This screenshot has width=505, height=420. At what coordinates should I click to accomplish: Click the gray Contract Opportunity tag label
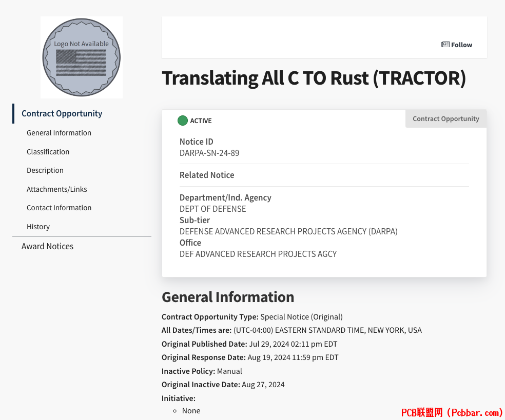[x=446, y=119]
